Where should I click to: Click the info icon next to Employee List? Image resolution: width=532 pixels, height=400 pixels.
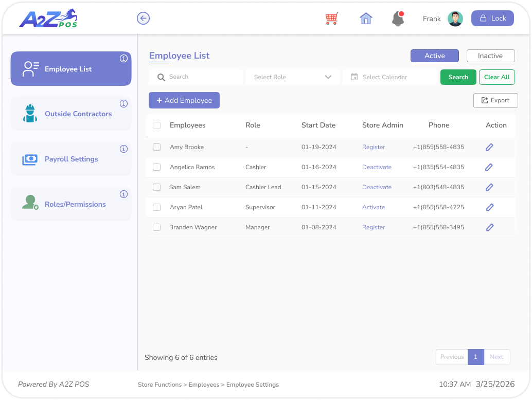pyautogui.click(x=123, y=58)
